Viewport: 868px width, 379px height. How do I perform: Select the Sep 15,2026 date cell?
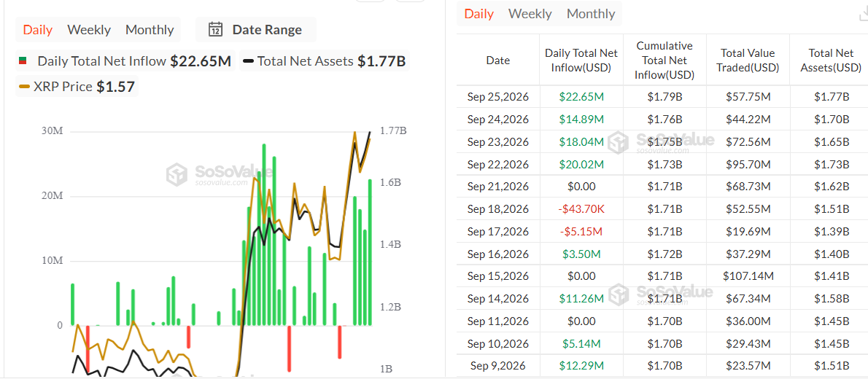coord(498,276)
